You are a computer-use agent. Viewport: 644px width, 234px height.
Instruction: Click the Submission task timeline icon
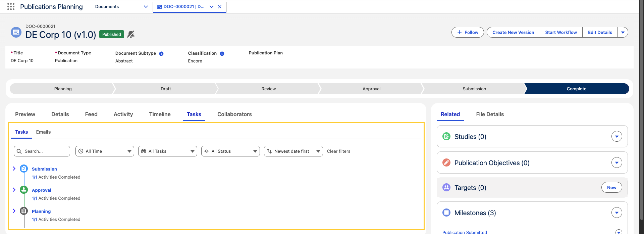[x=24, y=169]
